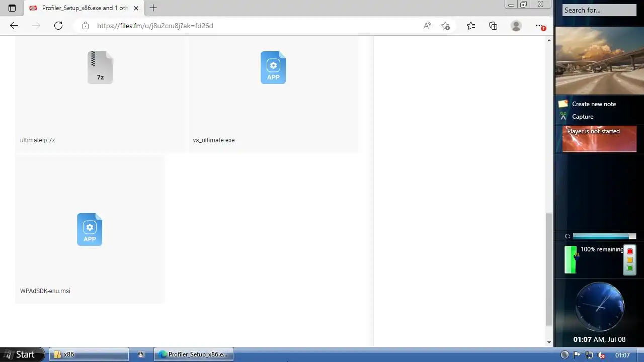Click the muted volume tray icon
Screen dimensions: 644x362
[601, 355]
